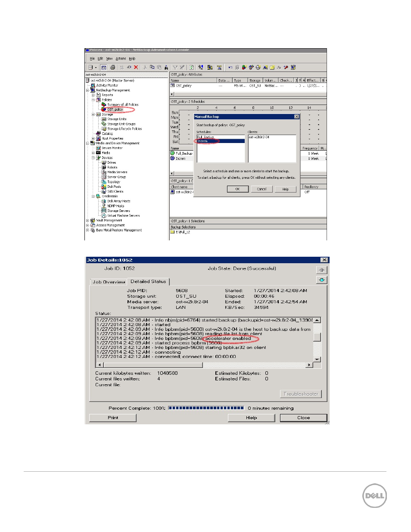
Task: Click the Help button in Job Details
Action: tap(252, 418)
